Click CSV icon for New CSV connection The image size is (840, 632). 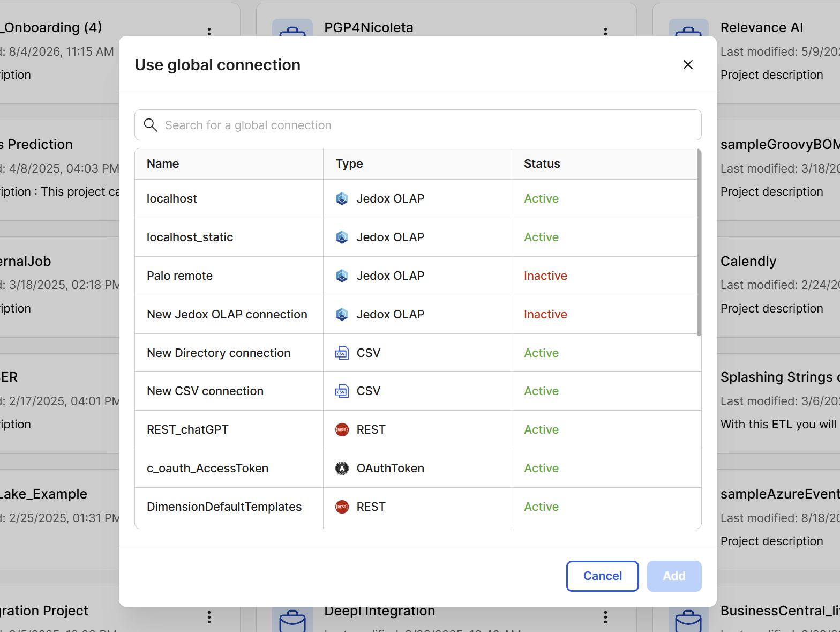(x=342, y=391)
